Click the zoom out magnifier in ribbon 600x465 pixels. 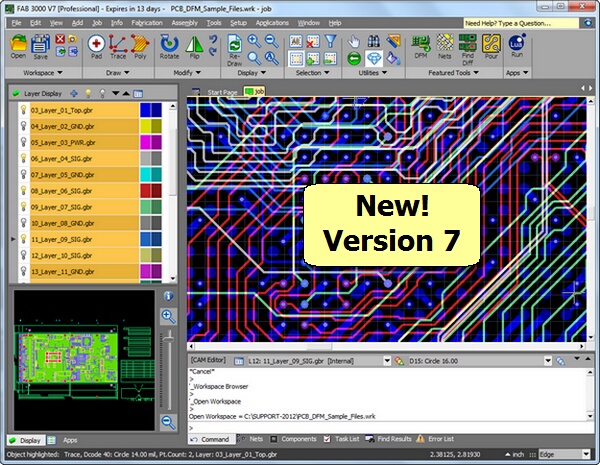coord(271,41)
